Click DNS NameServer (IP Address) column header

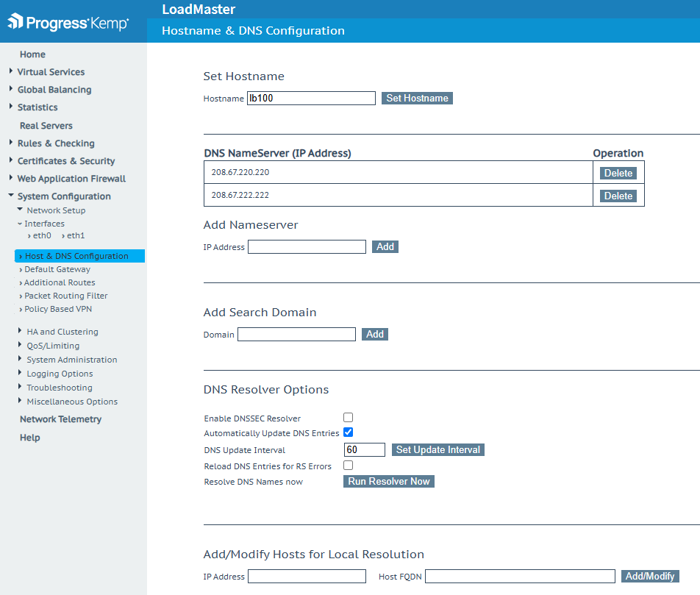[x=278, y=153]
